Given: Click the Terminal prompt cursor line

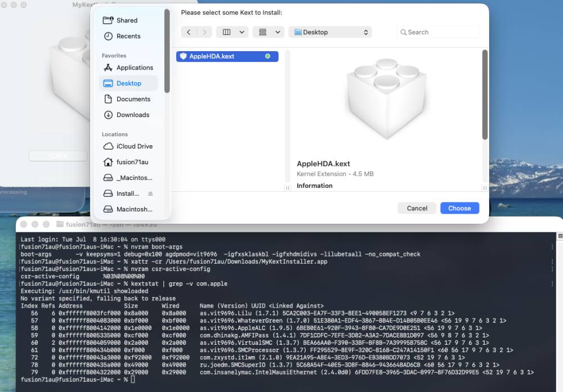Looking at the screenshot, I should [x=78, y=380].
